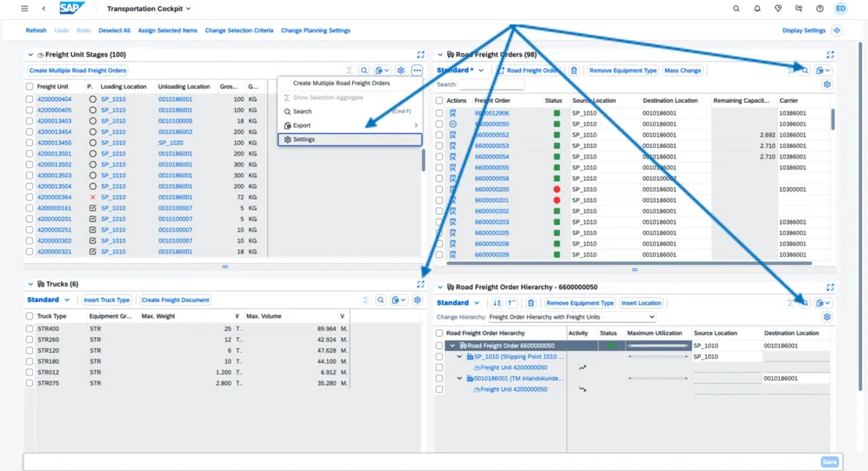Maximize the Trucks panel
Viewport: 868px width, 471px height.
(x=421, y=284)
